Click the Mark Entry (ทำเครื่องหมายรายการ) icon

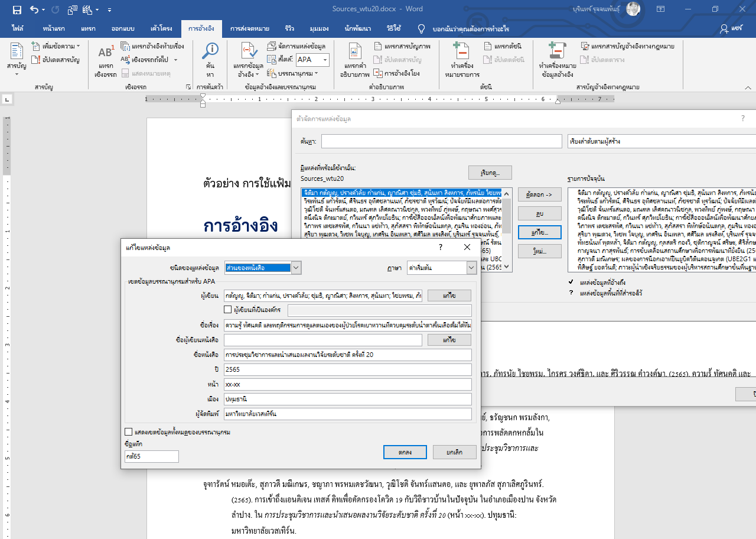click(x=461, y=52)
